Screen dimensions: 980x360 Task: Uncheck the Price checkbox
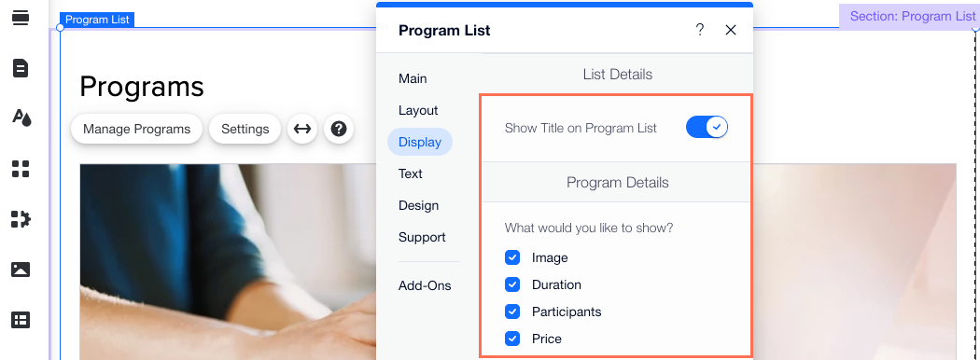(512, 339)
